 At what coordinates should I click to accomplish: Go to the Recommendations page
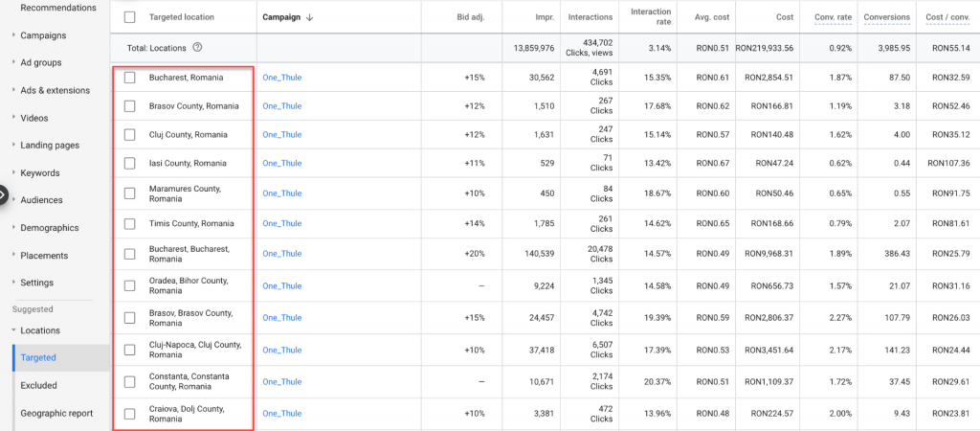tap(57, 8)
